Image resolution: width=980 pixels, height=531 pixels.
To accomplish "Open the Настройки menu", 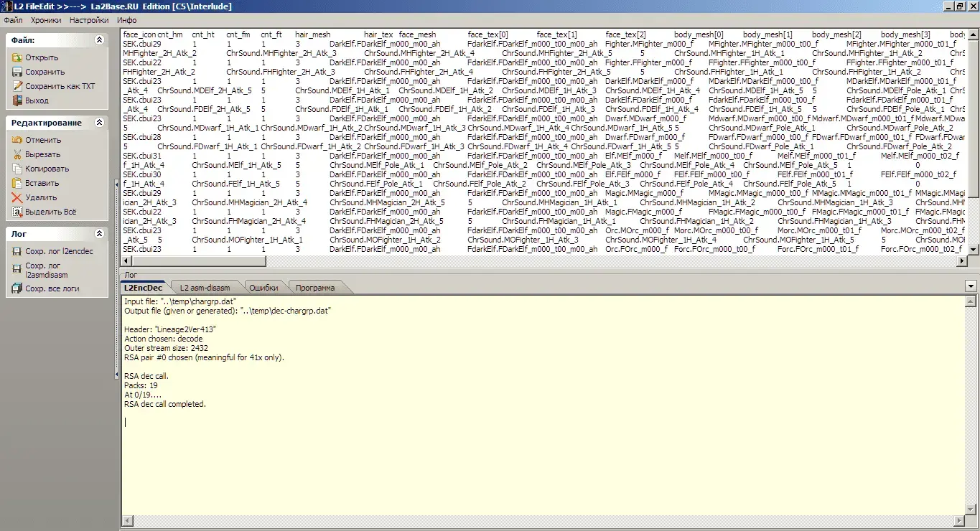I will pyautogui.click(x=89, y=20).
